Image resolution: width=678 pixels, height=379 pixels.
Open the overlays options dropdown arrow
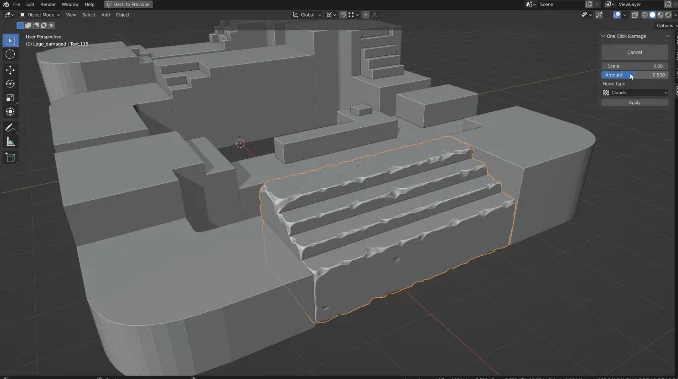tap(624, 15)
